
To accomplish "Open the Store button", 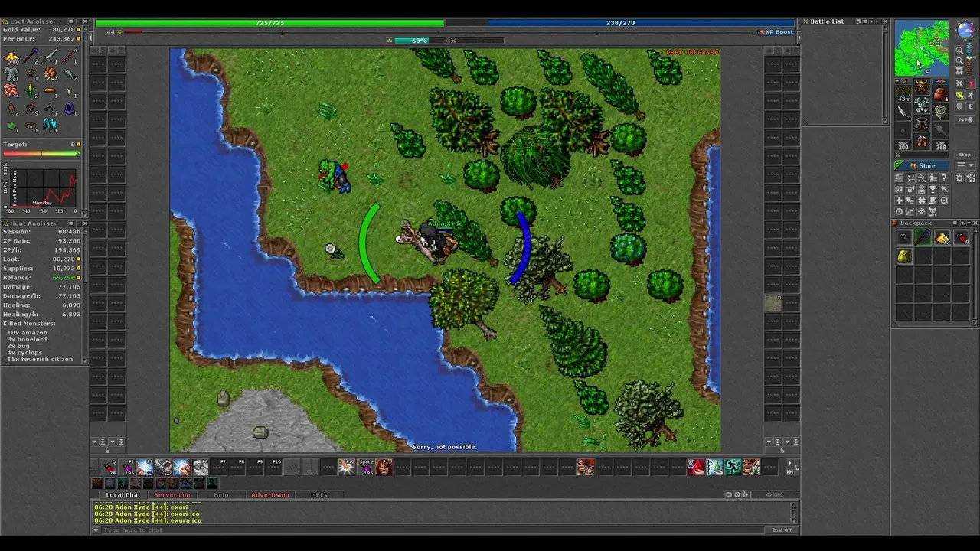I will pos(921,165).
